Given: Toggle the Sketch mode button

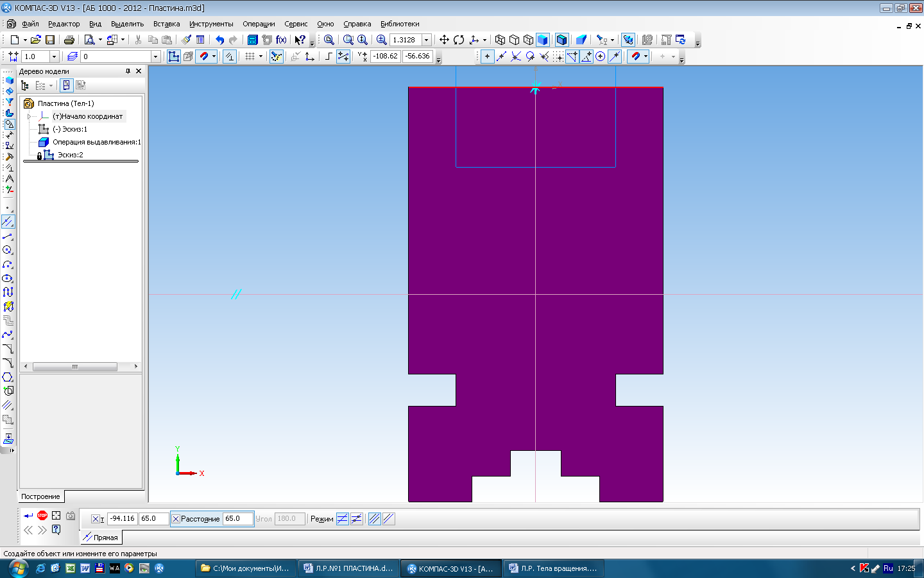Looking at the screenshot, I should 174,57.
